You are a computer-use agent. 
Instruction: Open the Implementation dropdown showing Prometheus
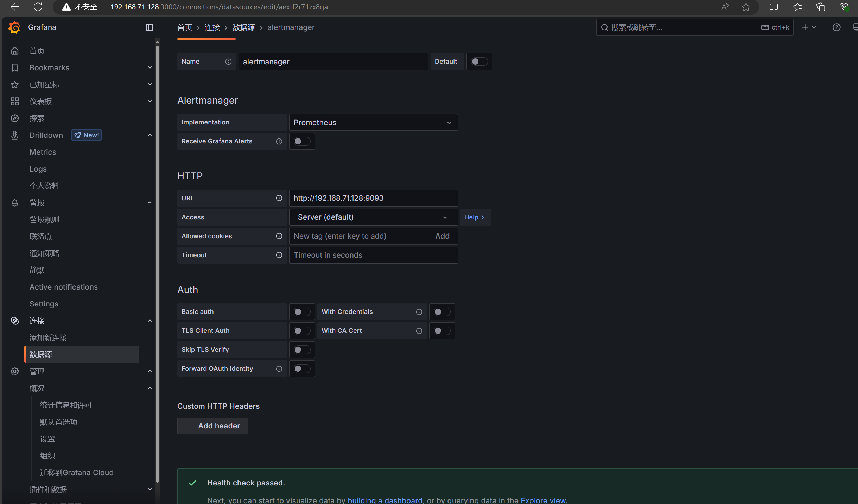click(x=373, y=123)
